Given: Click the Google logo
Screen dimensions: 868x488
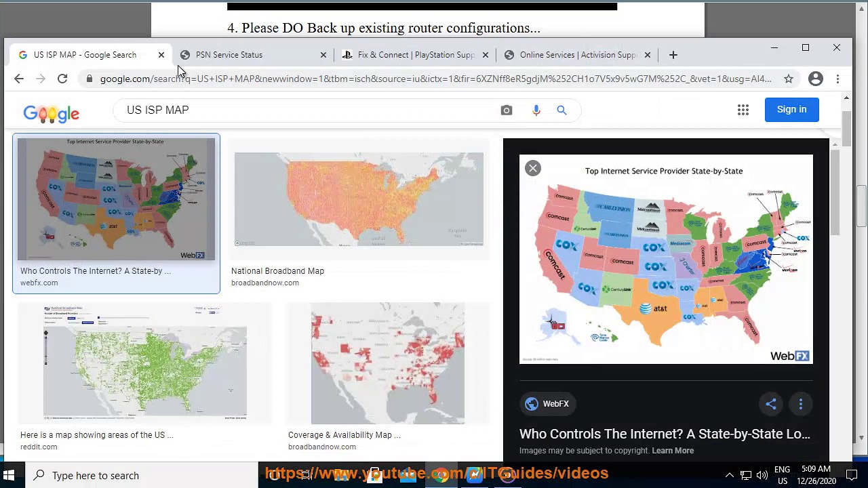Looking at the screenshot, I should coord(52,113).
